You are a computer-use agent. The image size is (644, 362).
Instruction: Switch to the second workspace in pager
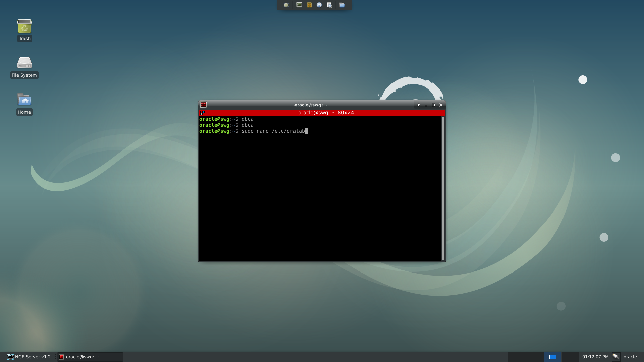(x=535, y=357)
